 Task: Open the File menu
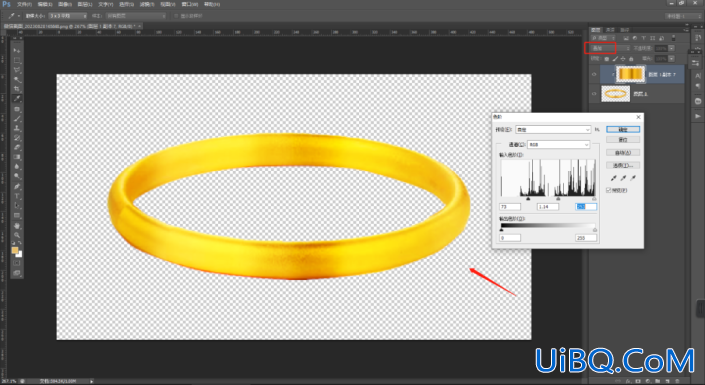tap(24, 4)
